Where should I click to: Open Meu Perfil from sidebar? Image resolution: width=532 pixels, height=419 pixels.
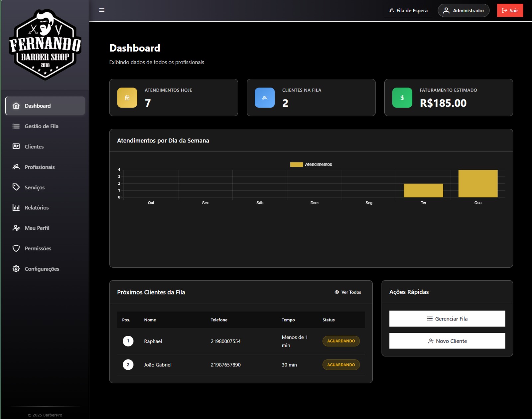(x=37, y=228)
